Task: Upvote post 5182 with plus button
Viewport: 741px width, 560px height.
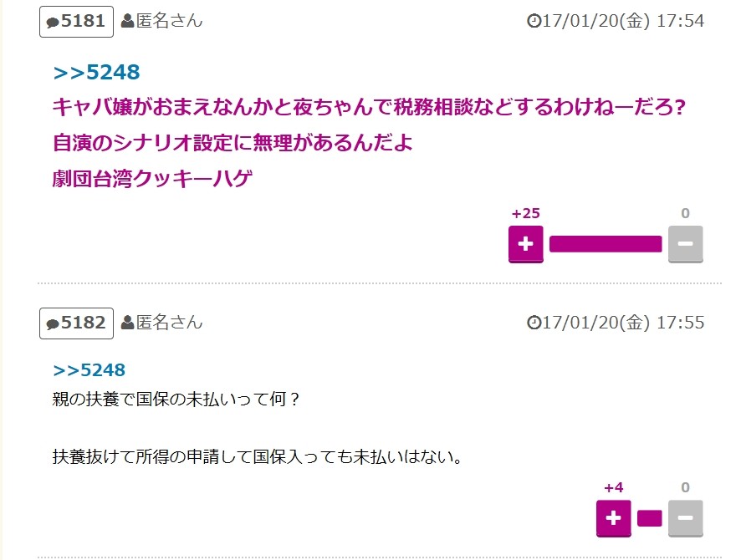Action: coord(613,518)
